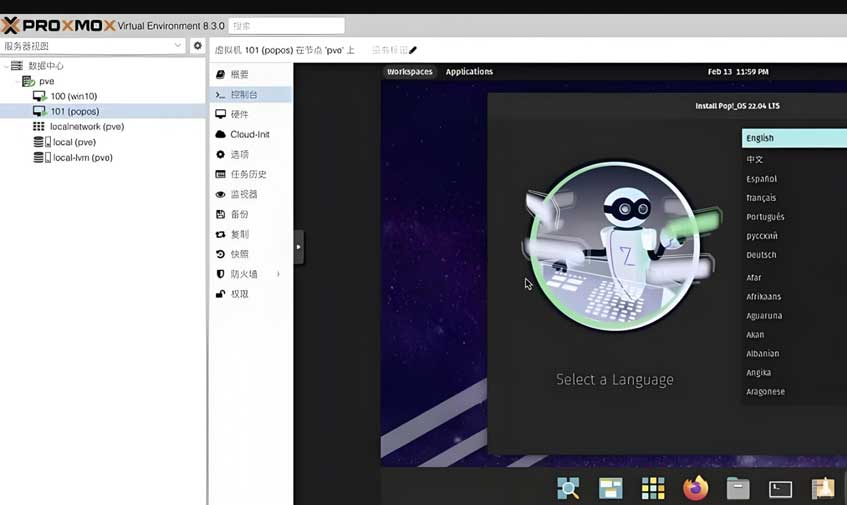Choose Deutsch in the language list
The width and height of the screenshot is (847, 505).
(x=761, y=255)
